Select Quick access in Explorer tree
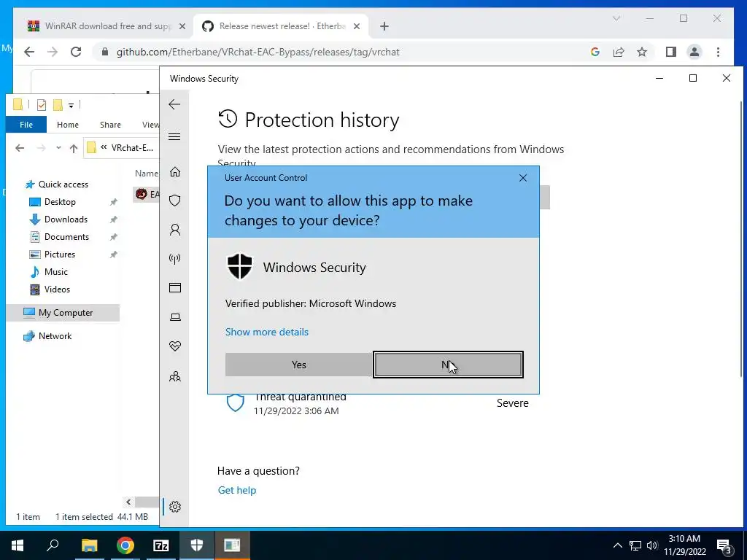747x560 pixels. tap(63, 184)
